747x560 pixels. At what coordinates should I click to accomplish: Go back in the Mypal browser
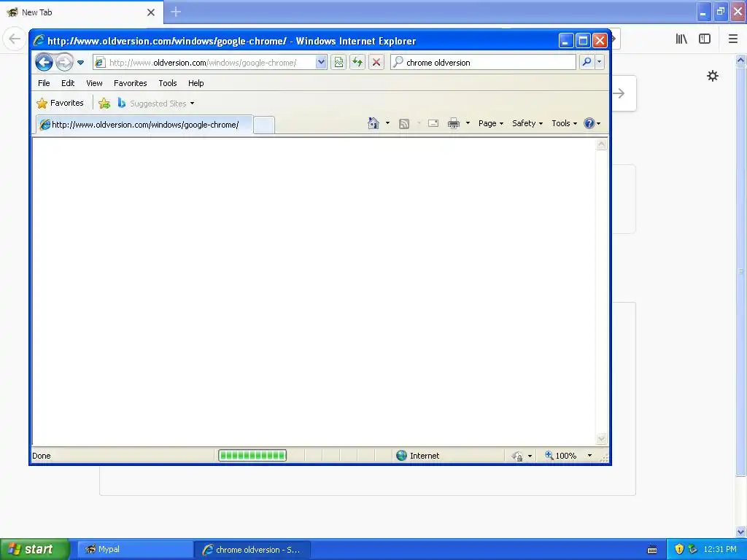(15, 39)
